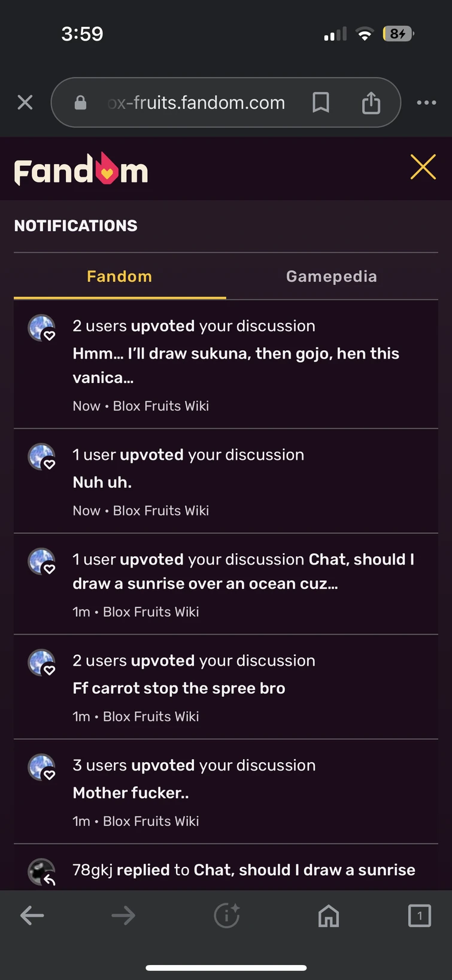Go back with the browser back arrow
The width and height of the screenshot is (452, 980).
tap(32, 915)
